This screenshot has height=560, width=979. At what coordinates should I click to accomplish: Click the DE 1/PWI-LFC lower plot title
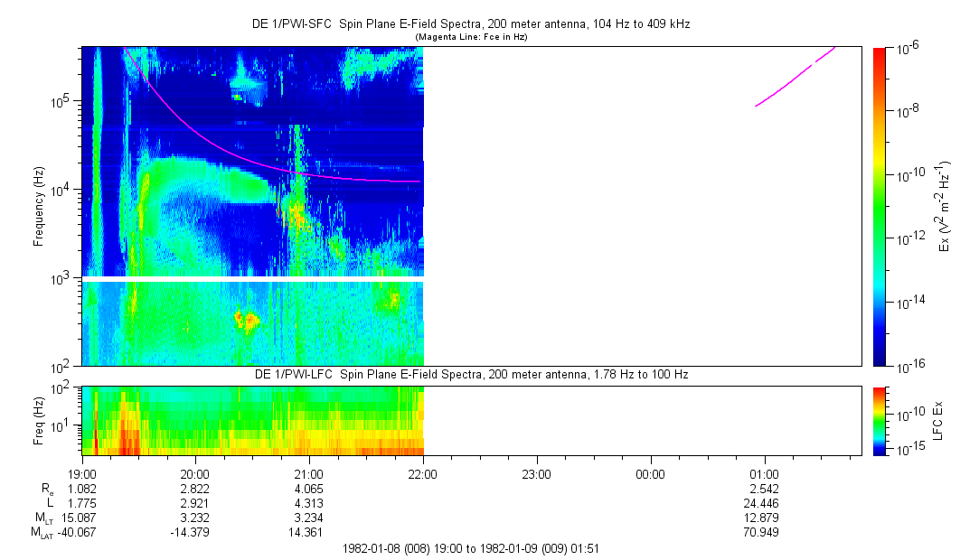click(x=470, y=374)
